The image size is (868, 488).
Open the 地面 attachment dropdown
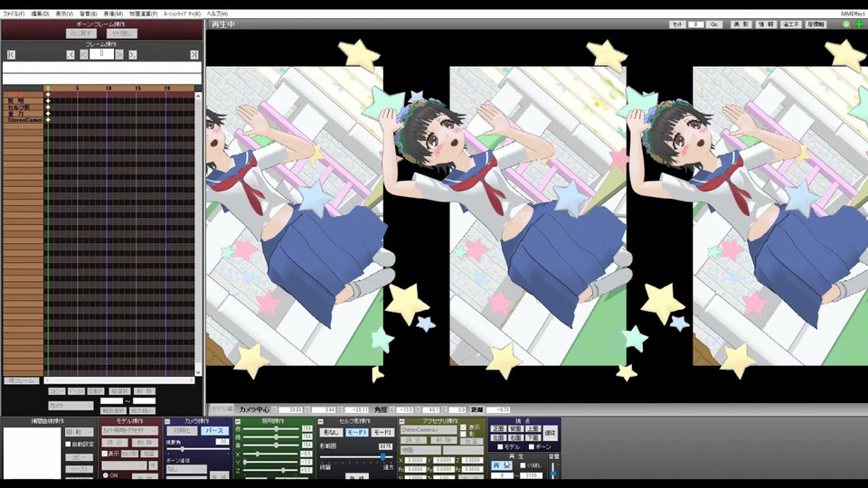(420, 450)
